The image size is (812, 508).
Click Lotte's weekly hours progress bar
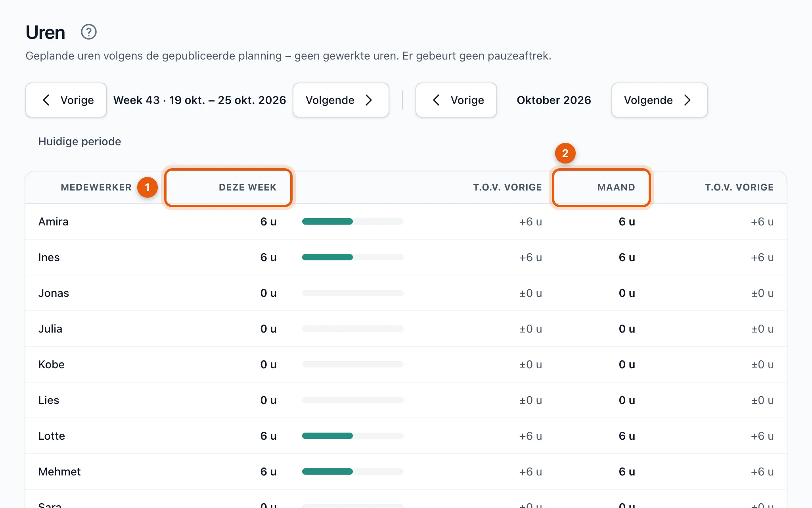tap(353, 436)
